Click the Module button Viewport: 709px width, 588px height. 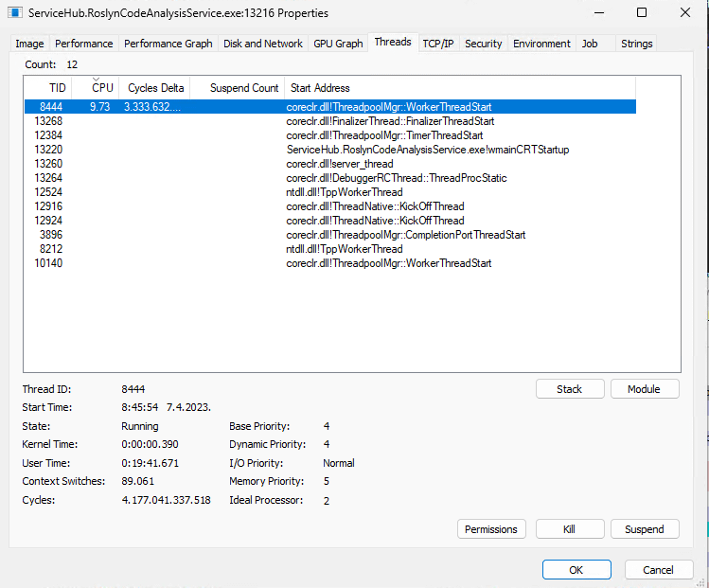tap(644, 389)
